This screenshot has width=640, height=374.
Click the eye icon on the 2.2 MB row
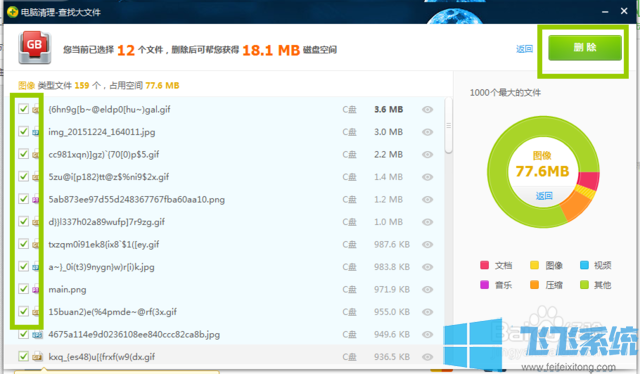pos(427,154)
